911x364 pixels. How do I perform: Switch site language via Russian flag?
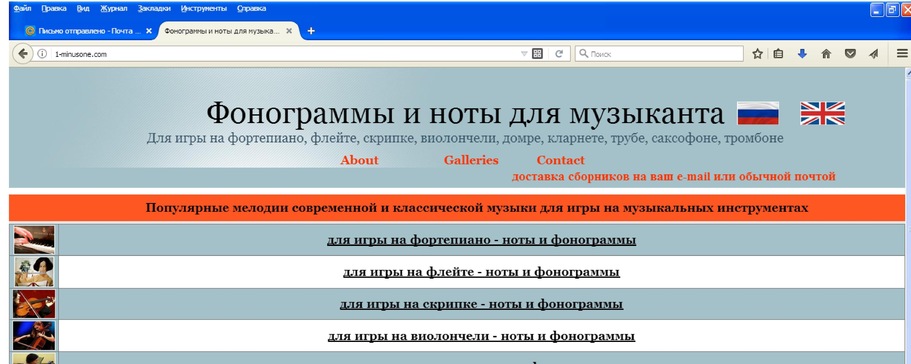pos(758,113)
